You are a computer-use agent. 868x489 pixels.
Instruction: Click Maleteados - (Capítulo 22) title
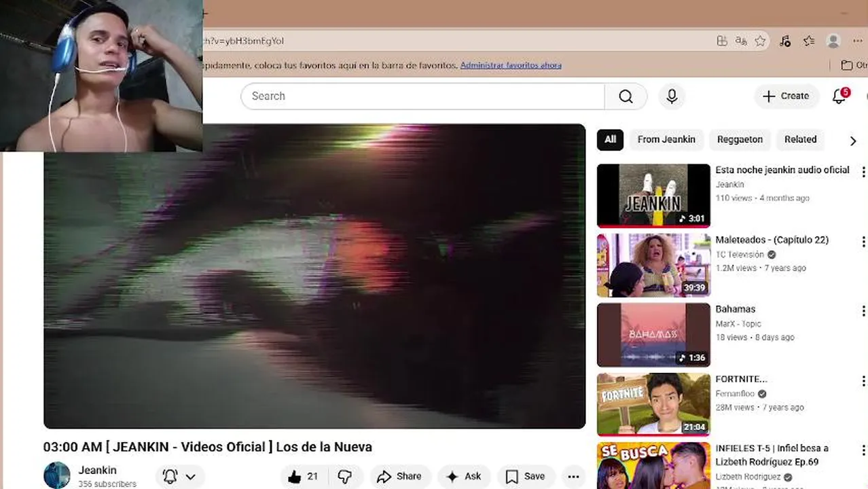click(x=772, y=240)
